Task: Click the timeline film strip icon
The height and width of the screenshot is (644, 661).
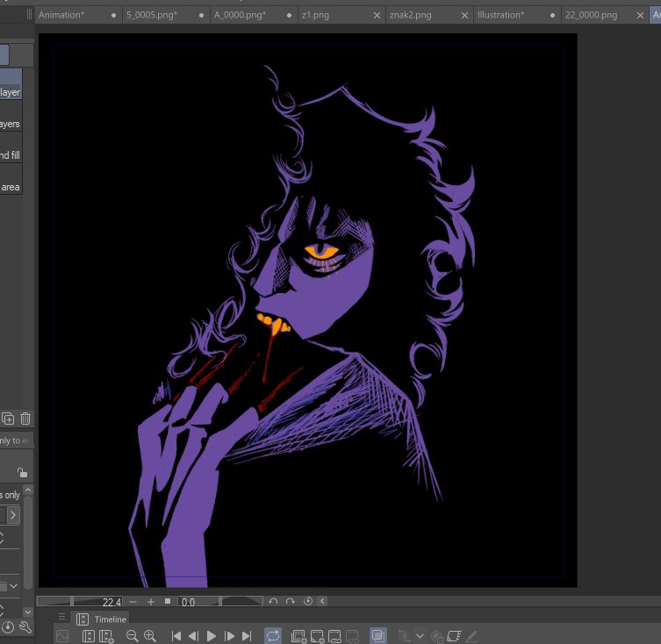Action: (x=89, y=636)
